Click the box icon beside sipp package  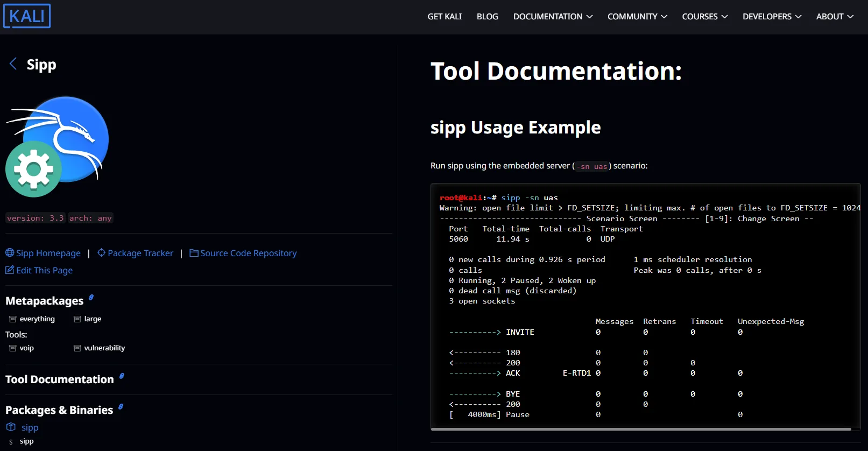[11, 427]
